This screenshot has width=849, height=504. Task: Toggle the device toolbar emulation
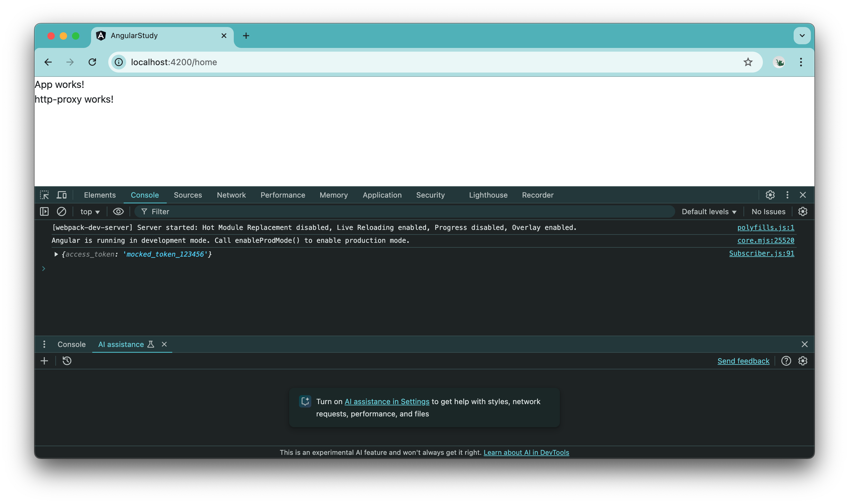pos(62,195)
